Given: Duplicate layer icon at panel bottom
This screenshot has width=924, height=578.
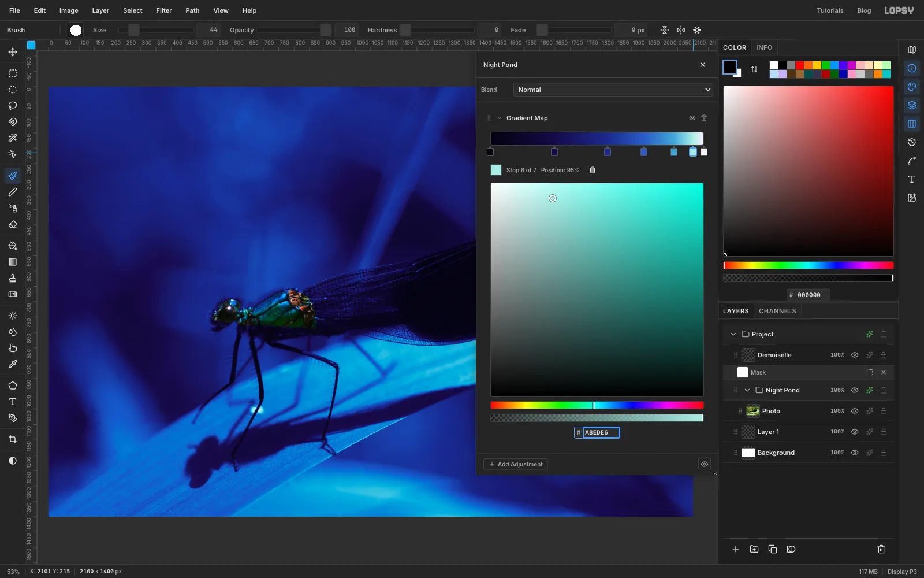Looking at the screenshot, I should [x=773, y=549].
